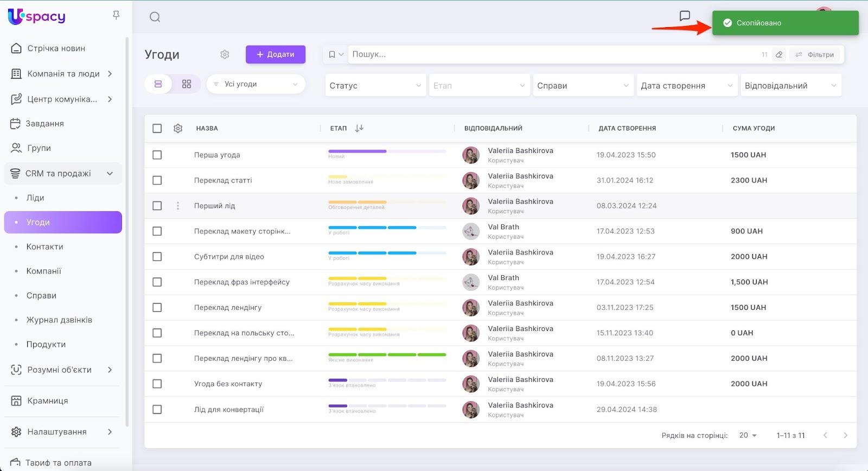868x471 pixels.
Task: Click the pin sidebar icon
Action: coord(116,15)
